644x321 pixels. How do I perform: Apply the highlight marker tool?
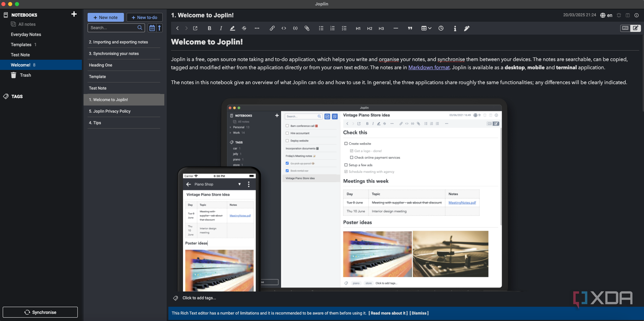click(233, 29)
